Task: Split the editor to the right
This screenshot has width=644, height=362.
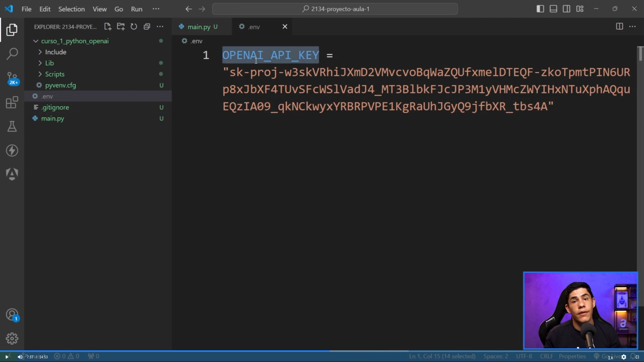Action: [x=619, y=26]
